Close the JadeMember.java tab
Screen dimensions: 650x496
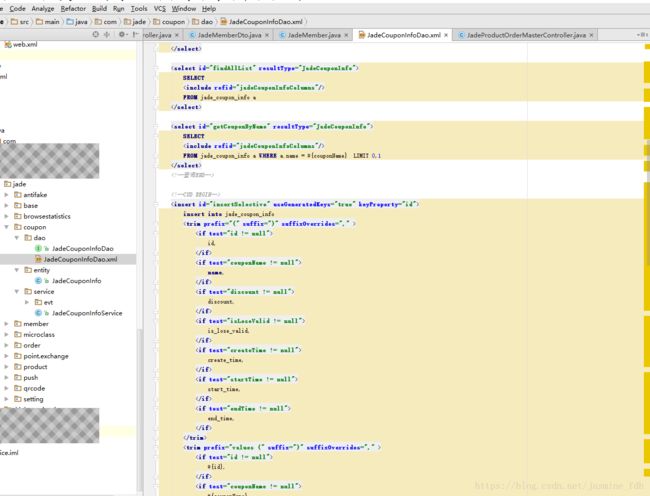click(346, 35)
